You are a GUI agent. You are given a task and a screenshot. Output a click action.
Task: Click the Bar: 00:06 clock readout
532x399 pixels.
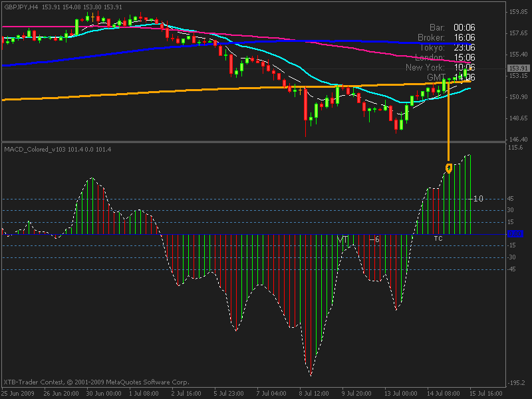pyautogui.click(x=452, y=27)
